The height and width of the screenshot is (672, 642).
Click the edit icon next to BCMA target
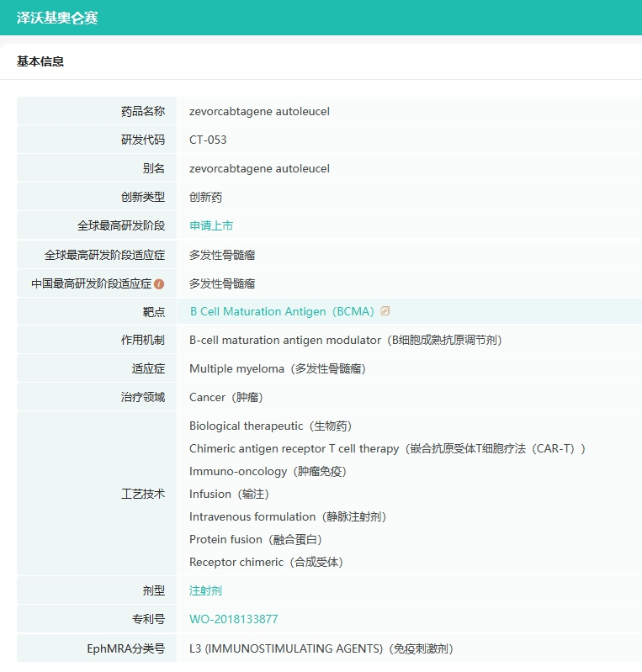(385, 311)
